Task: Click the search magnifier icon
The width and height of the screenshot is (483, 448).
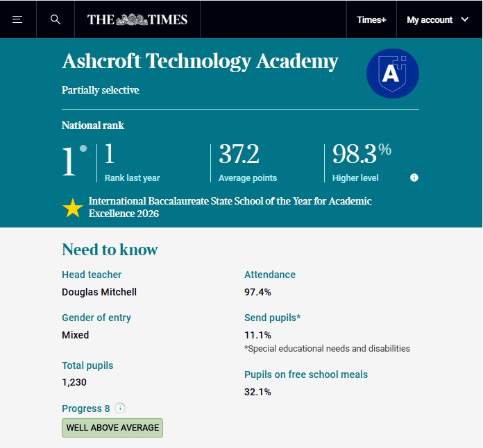Action: pyautogui.click(x=56, y=19)
